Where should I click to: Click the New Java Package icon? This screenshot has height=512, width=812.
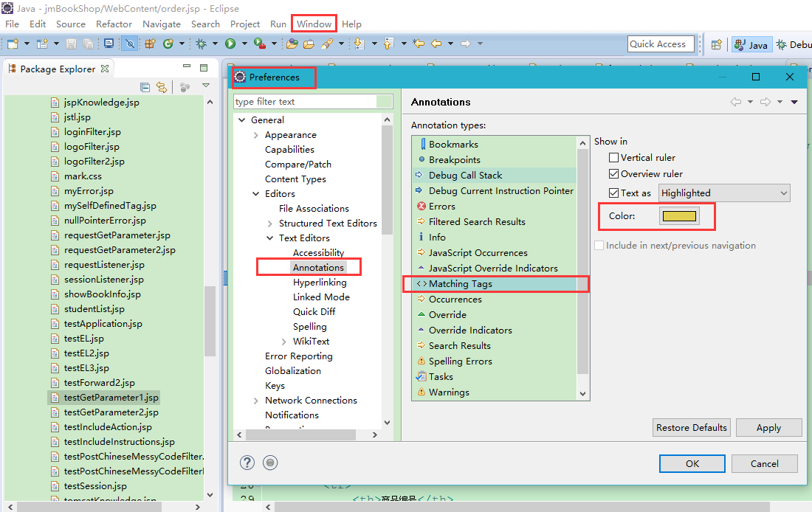(x=150, y=44)
